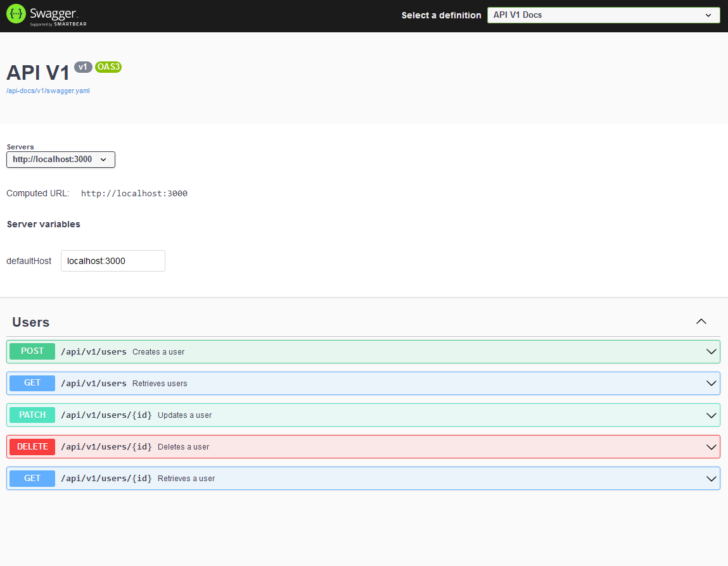Click the PATCH method badge
728x566 pixels.
point(32,415)
